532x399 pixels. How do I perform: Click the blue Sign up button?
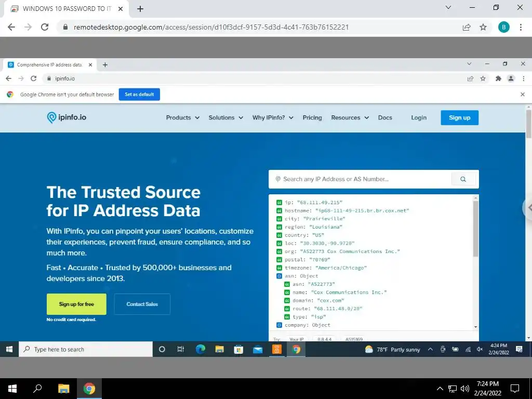pos(459,118)
